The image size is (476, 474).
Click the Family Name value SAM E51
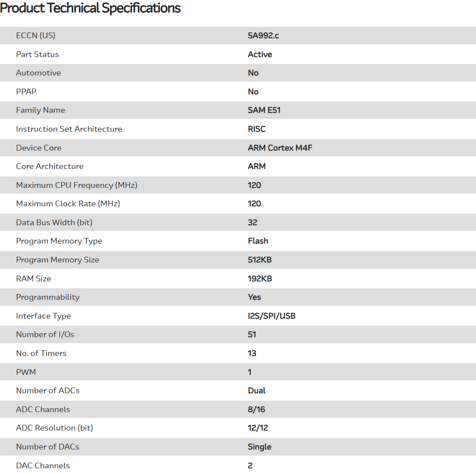264,110
